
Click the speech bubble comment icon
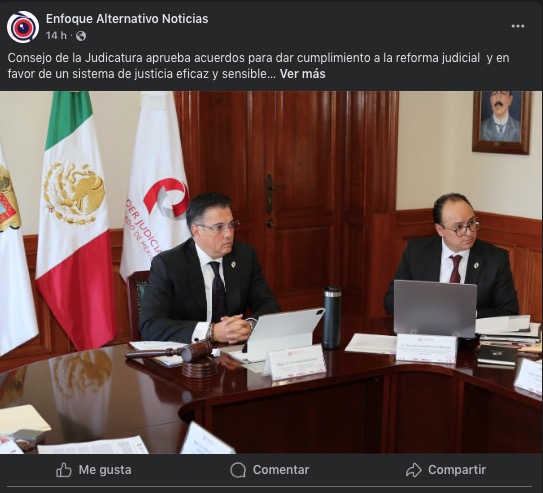coord(238,470)
